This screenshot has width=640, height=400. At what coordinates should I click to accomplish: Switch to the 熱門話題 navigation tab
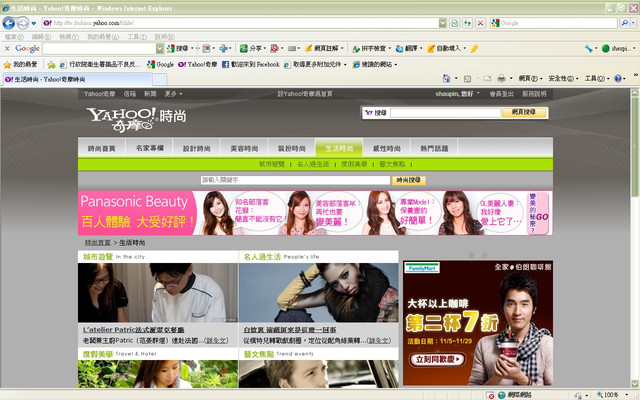(x=434, y=149)
